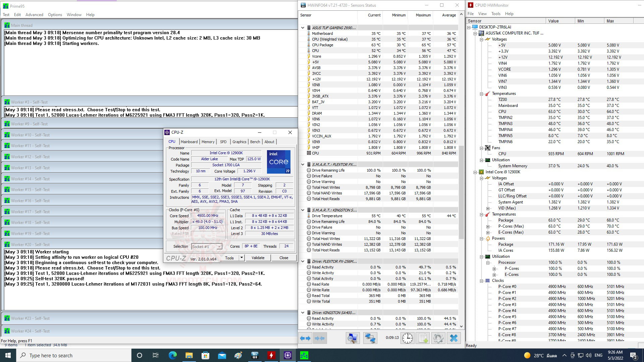
Task: Expand the P-Cores (Max) temperature node
Action: click(488, 226)
